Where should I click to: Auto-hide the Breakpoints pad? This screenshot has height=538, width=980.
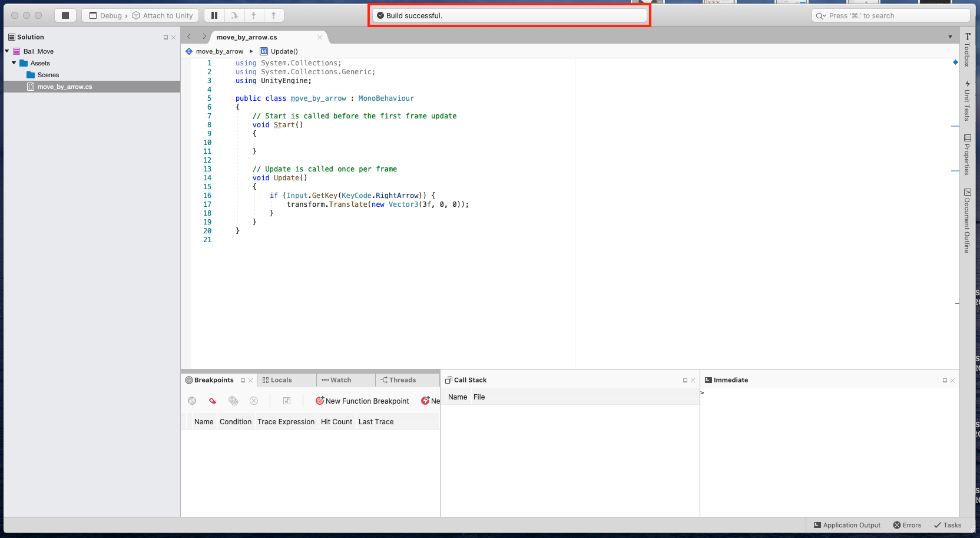pyautogui.click(x=243, y=381)
